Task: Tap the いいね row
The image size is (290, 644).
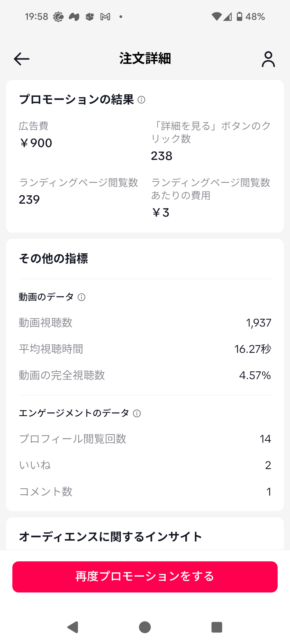Action: click(145, 465)
